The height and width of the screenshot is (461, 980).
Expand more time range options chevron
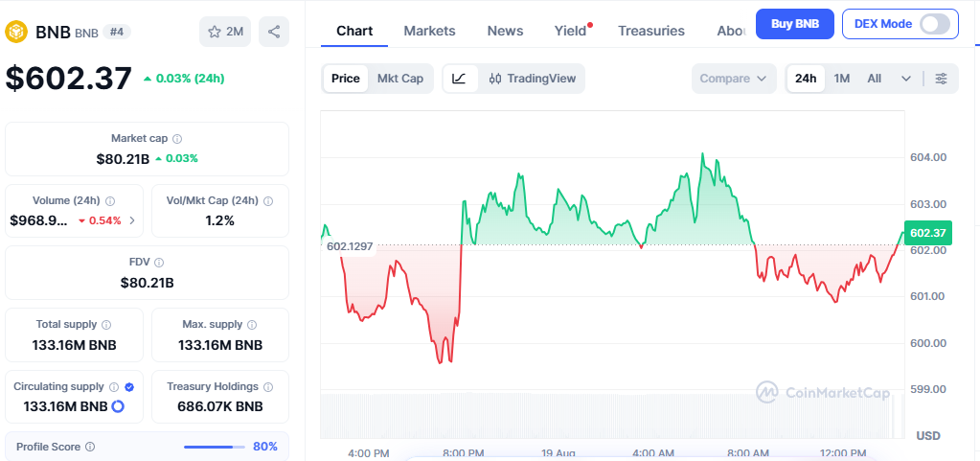[906, 79]
